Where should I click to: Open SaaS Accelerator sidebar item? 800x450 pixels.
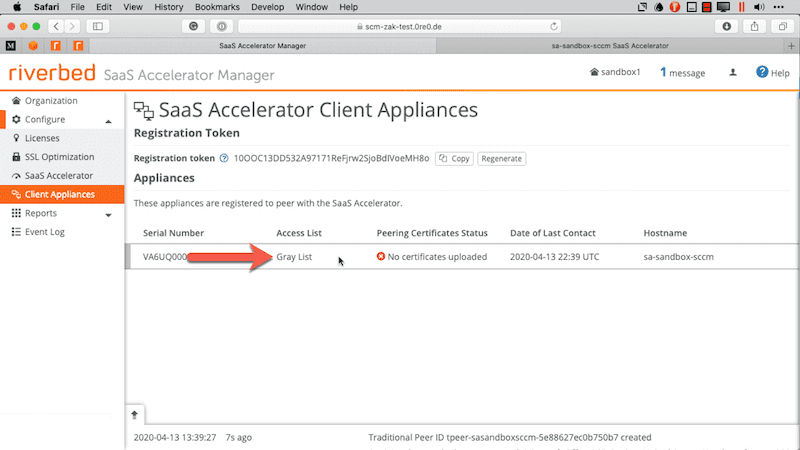point(59,176)
